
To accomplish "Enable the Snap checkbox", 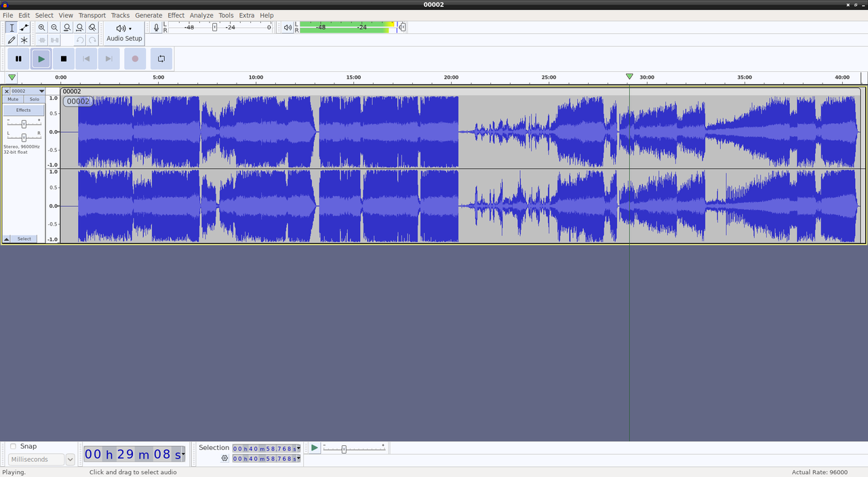I will (13, 447).
